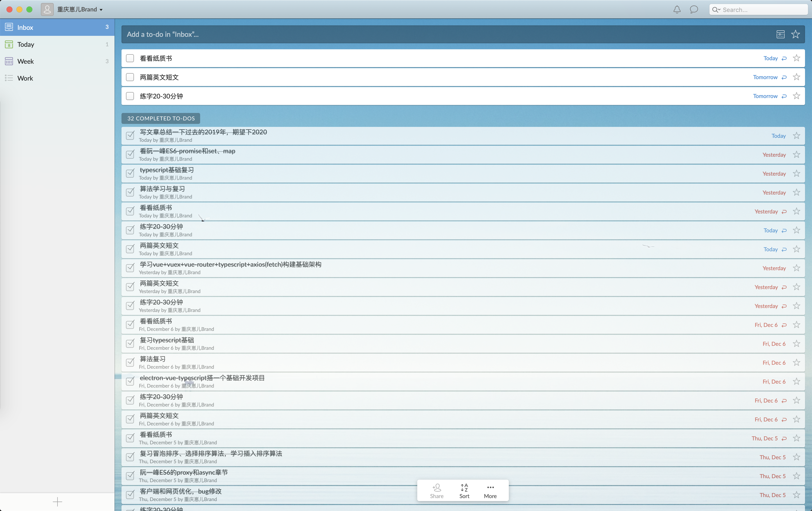Open the Work list in sidebar

coord(25,78)
